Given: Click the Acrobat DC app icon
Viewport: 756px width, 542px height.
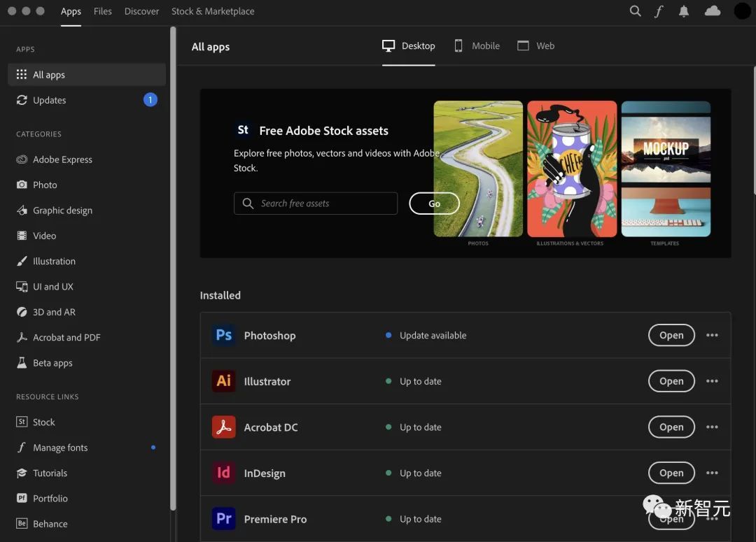Looking at the screenshot, I should pos(224,427).
